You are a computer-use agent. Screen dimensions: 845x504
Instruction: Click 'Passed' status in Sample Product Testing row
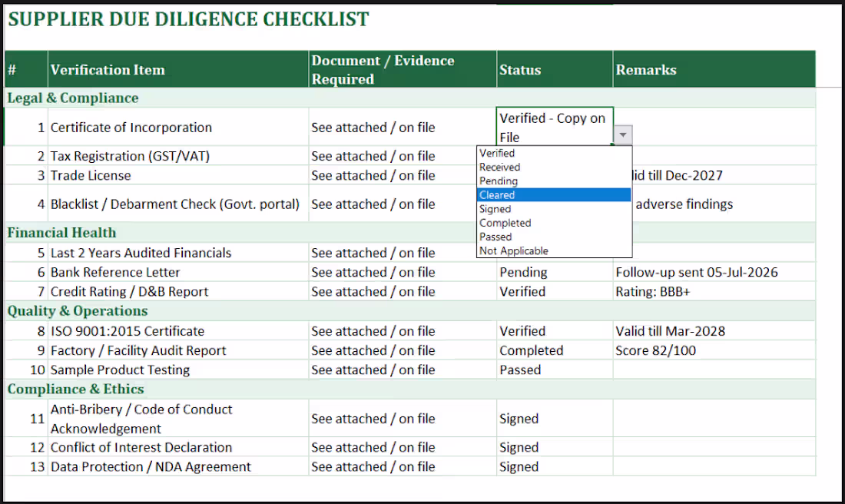point(555,370)
